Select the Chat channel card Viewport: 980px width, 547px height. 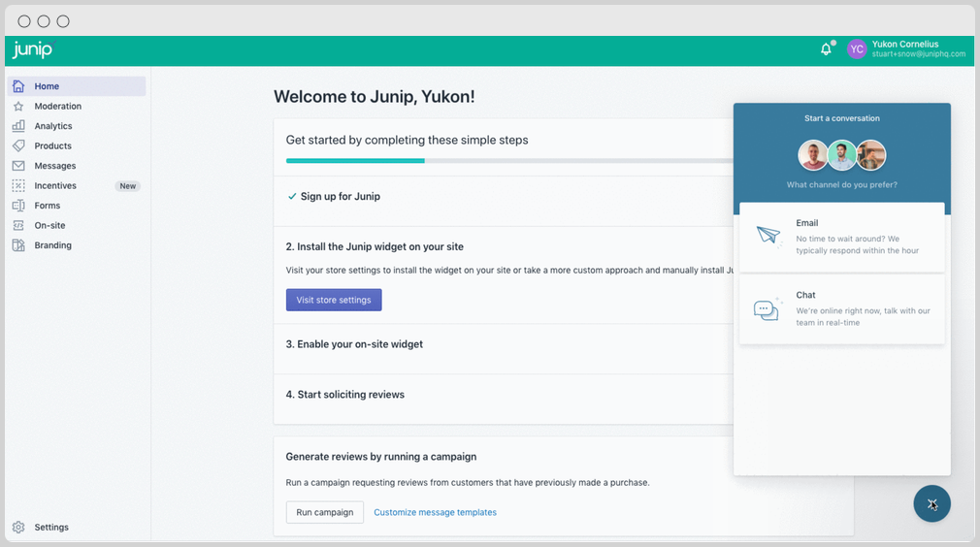(842, 309)
